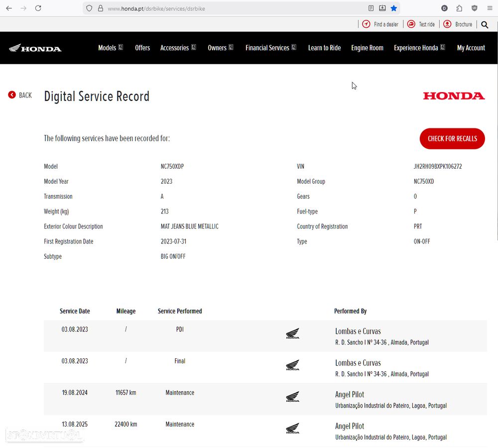Click the 22400 km mileage cell
This screenshot has width=498, height=448.
point(126,425)
